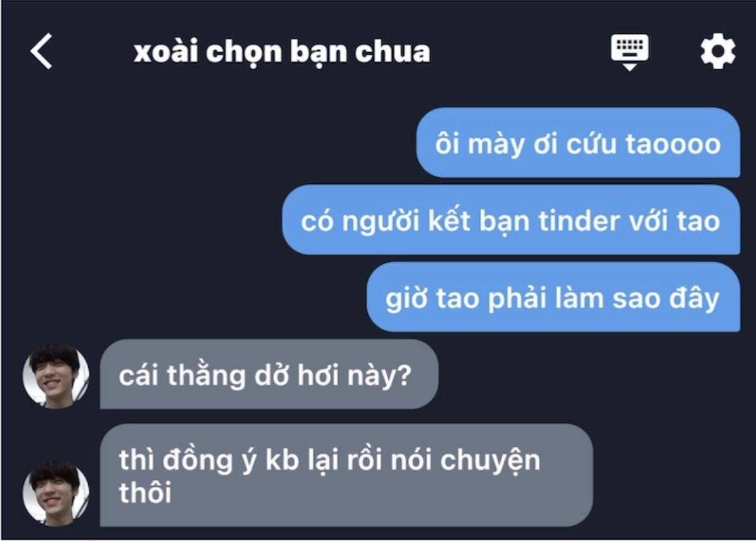Tap the reply starting "thì đồng ý kb lại"
756x541 pixels.
click(346, 475)
